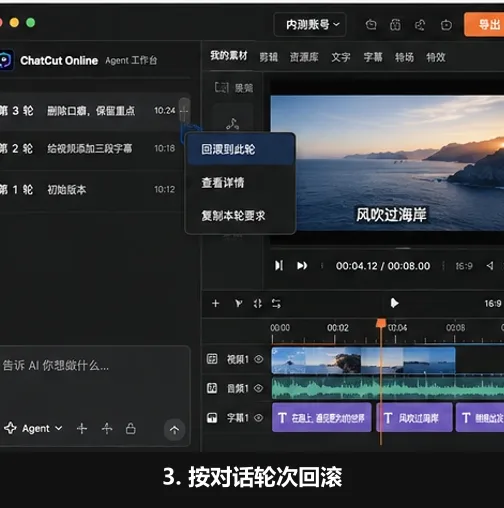
Task: Click the video preview of the coast
Action: coord(387,163)
